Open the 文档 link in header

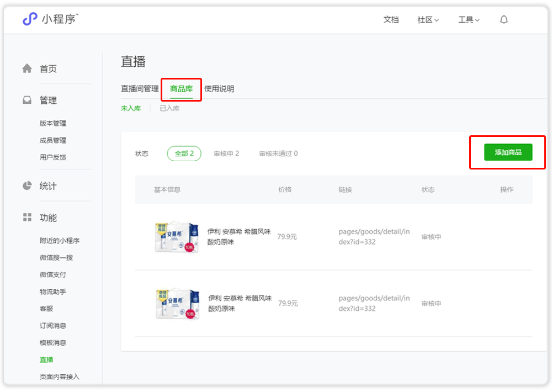[391, 20]
